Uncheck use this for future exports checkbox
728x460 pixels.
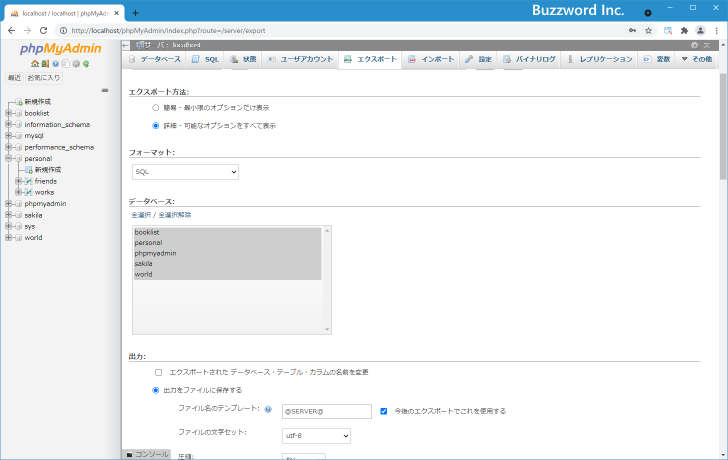pyautogui.click(x=384, y=411)
